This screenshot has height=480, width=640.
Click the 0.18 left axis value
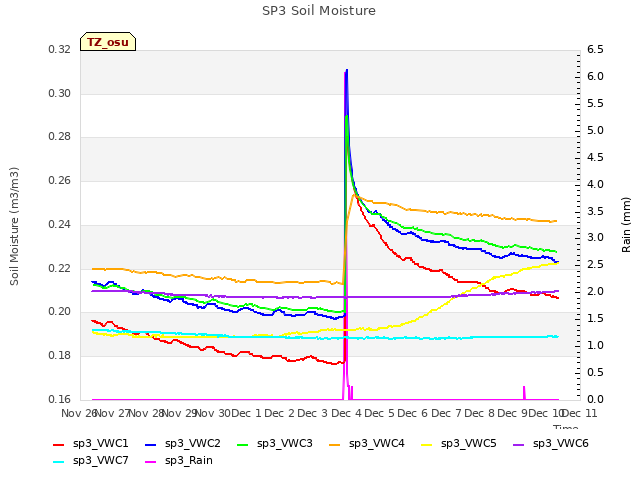pos(60,356)
